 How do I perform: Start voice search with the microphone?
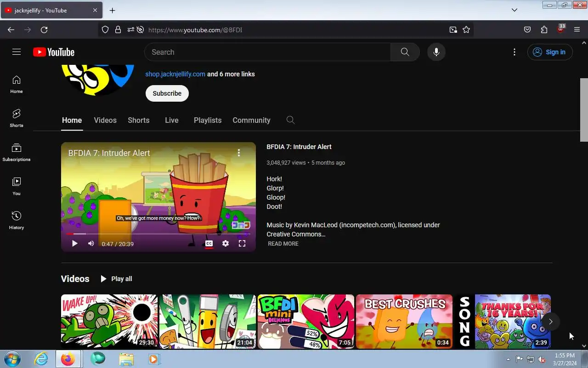click(436, 52)
